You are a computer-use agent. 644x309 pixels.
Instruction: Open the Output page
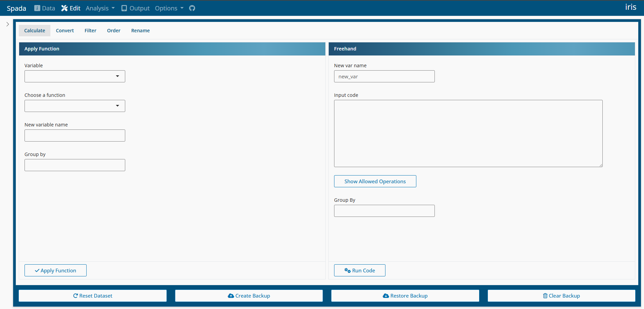coord(135,8)
